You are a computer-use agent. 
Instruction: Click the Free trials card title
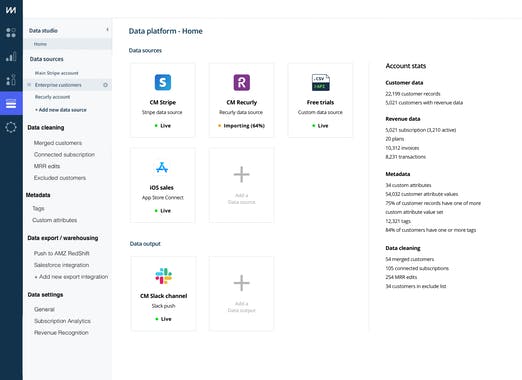[320, 102]
